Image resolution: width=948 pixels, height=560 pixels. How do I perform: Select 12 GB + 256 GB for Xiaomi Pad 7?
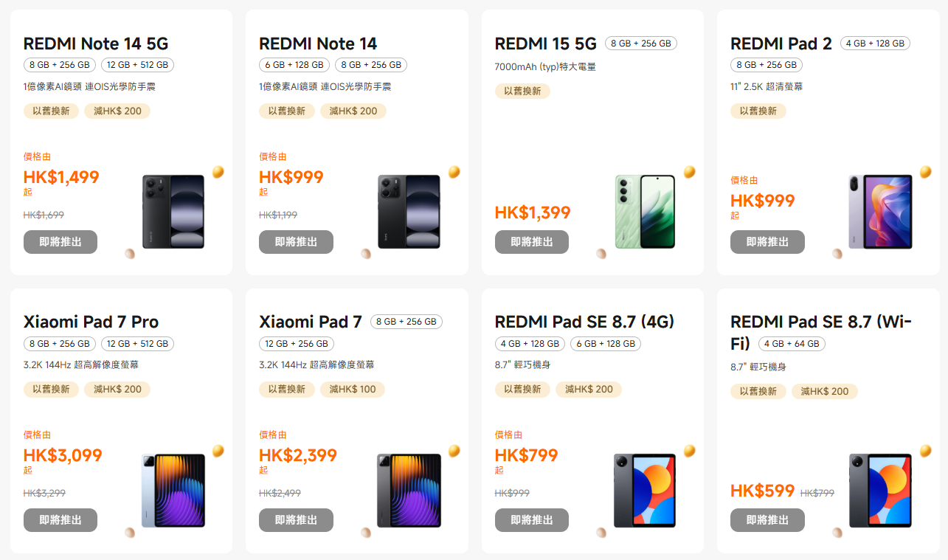[x=297, y=344]
